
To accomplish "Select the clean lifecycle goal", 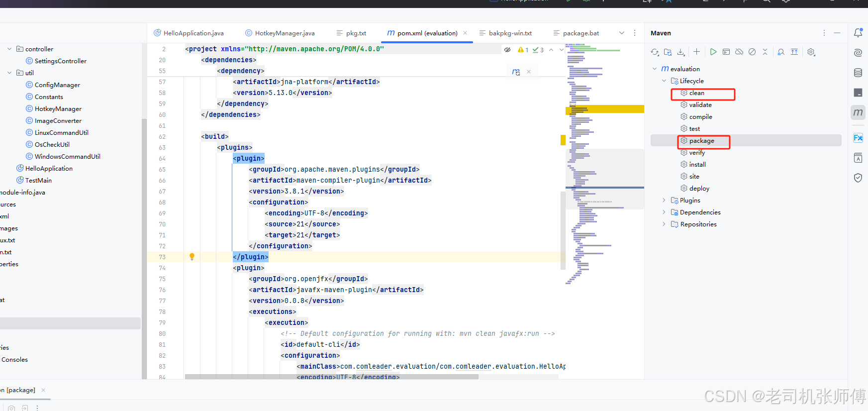I will coord(697,93).
